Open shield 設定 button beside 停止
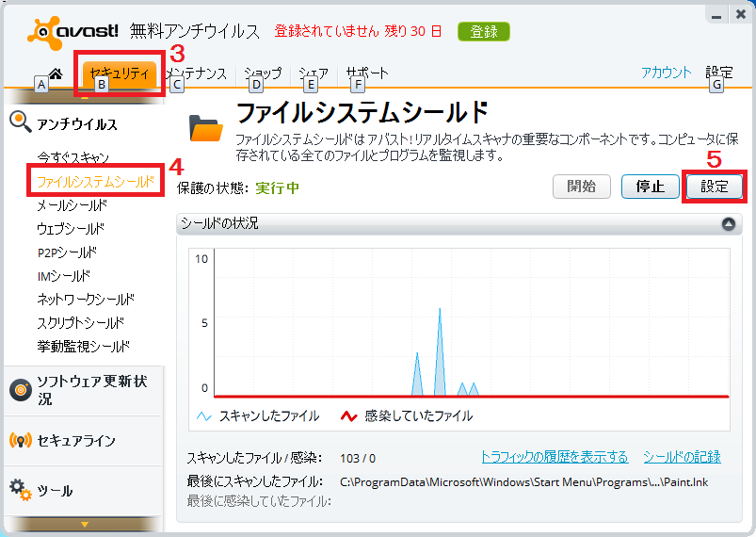Image resolution: width=756 pixels, height=537 pixels. (715, 187)
